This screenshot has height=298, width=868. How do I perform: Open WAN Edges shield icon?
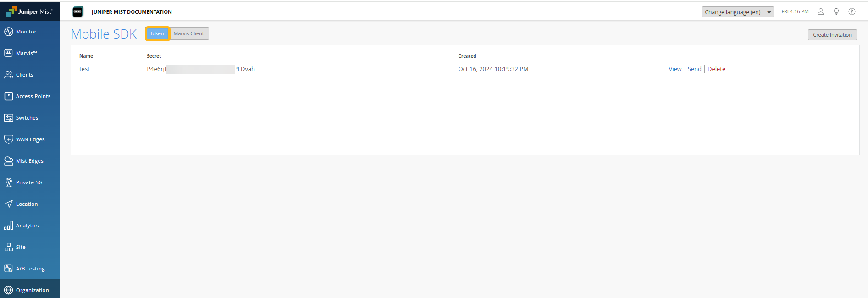[9, 139]
